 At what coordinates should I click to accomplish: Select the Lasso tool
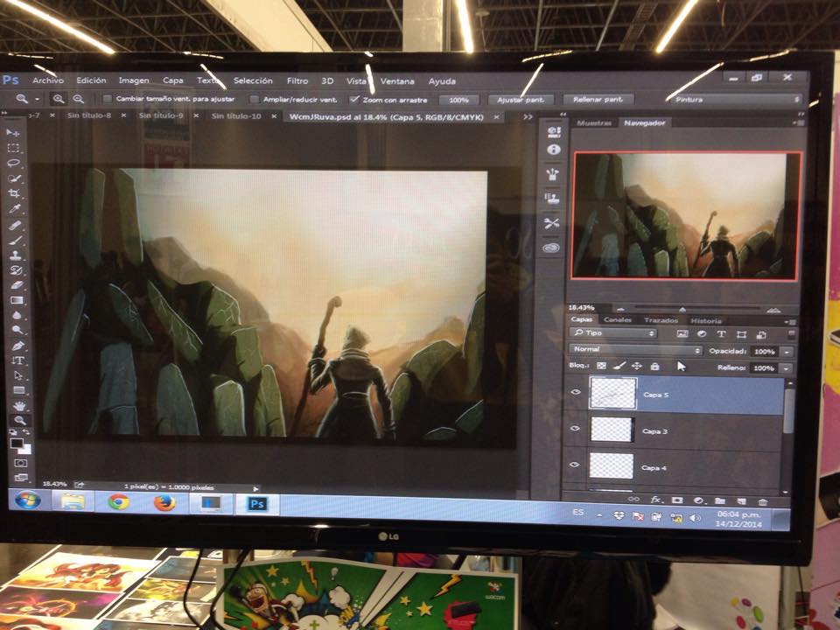pyautogui.click(x=14, y=163)
